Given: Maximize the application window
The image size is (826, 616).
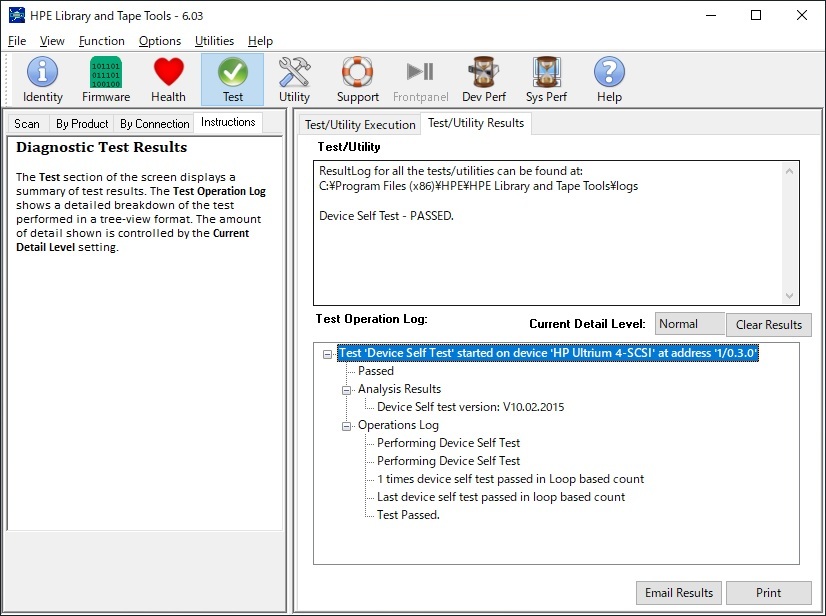Looking at the screenshot, I should coord(755,15).
